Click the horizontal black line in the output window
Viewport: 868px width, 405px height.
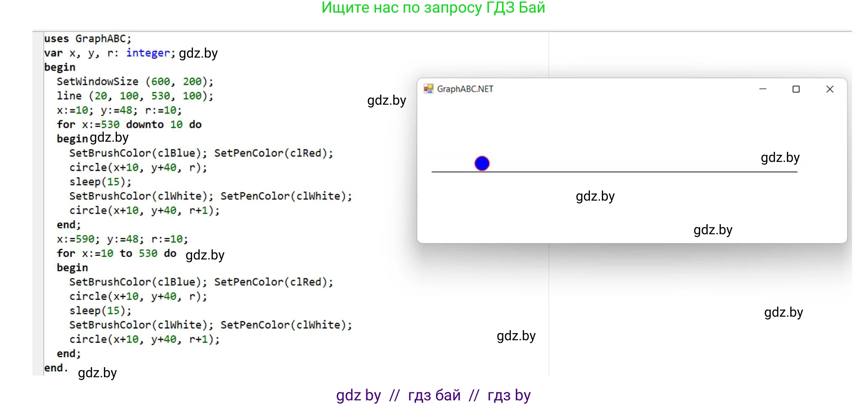click(614, 172)
